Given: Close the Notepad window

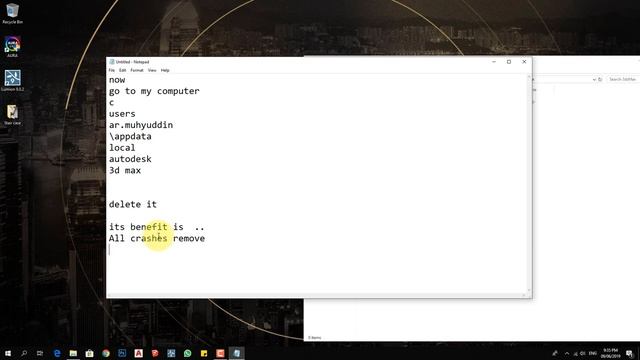Looking at the screenshot, I should click(524, 62).
